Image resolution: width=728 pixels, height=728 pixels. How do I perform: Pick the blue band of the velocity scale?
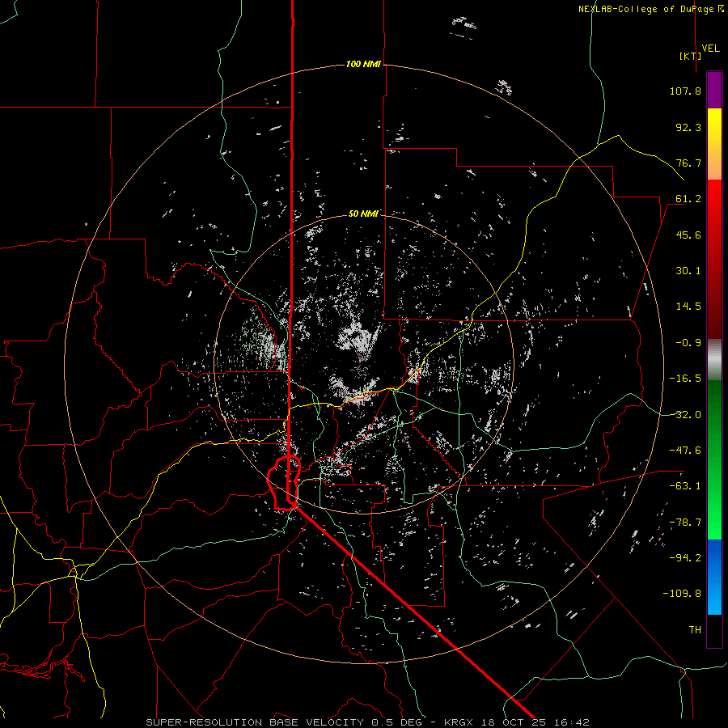point(714,577)
